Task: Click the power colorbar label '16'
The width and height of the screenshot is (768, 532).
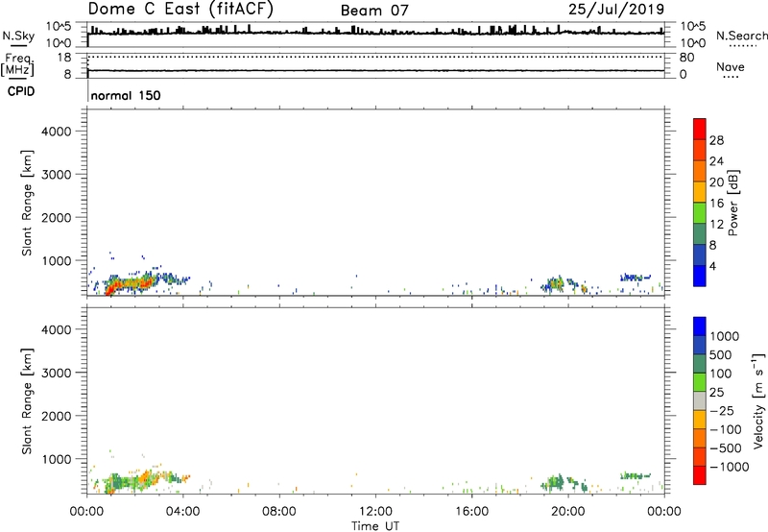Action: [716, 204]
